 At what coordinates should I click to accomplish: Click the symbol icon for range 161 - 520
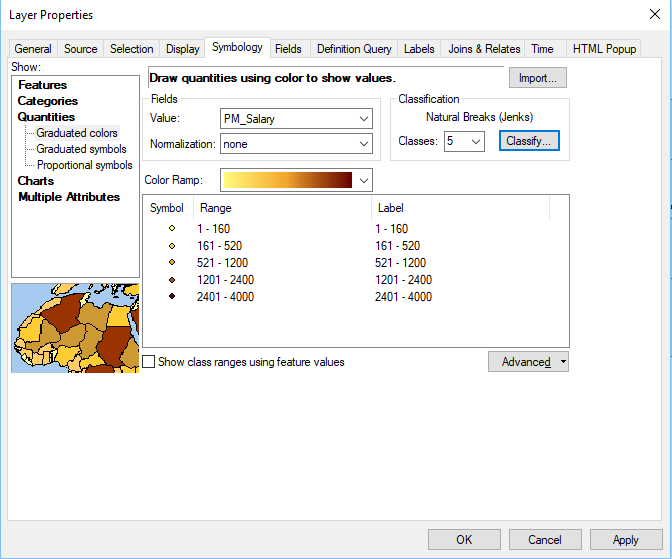pyautogui.click(x=172, y=246)
